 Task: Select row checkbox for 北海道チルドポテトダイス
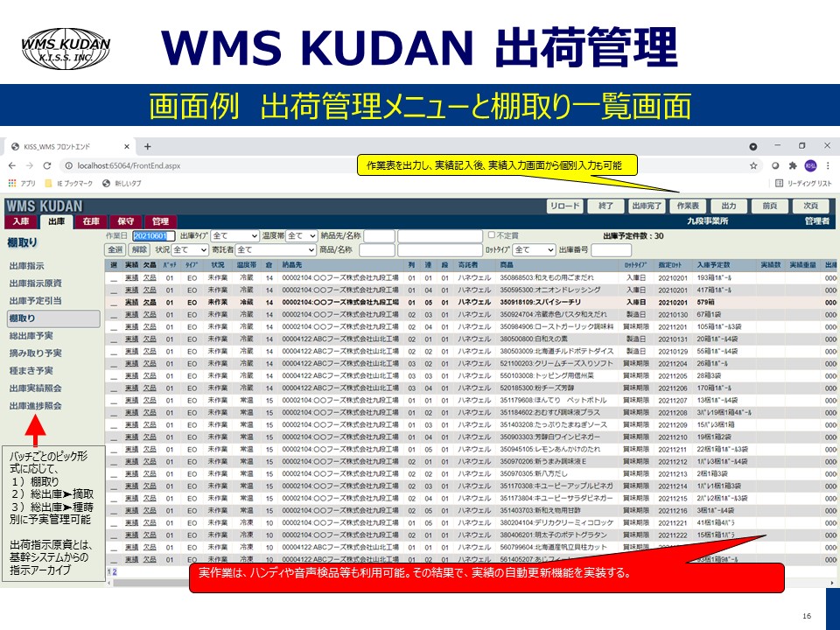coord(114,353)
